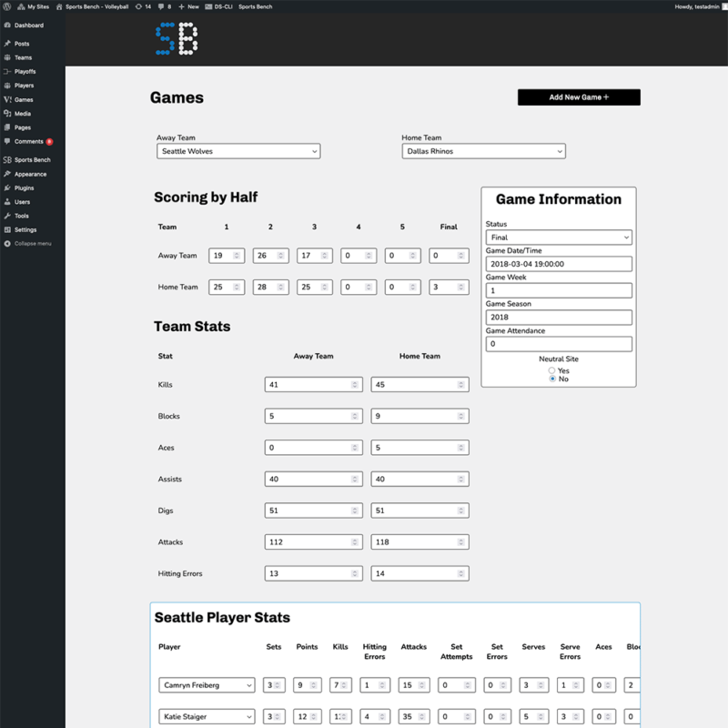Open the Howdy, testadmin account menu
The height and width of the screenshot is (728, 728).
click(701, 6)
